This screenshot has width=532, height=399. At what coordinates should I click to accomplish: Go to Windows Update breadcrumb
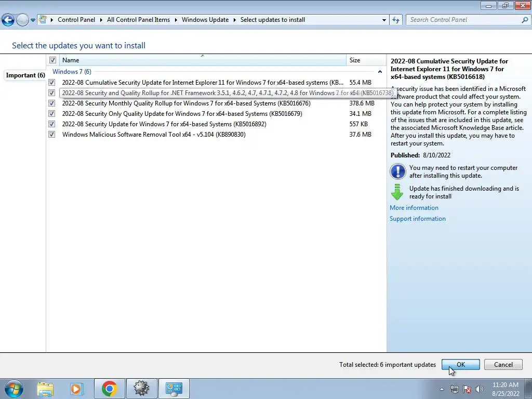pos(205,20)
